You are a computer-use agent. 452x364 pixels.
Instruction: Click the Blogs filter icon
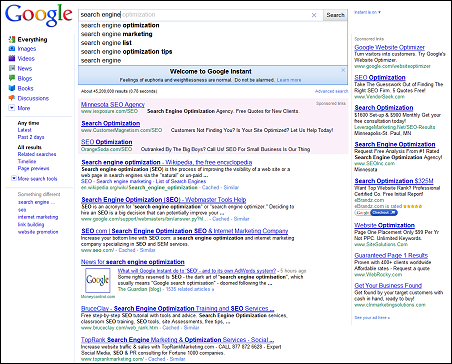(x=12, y=78)
